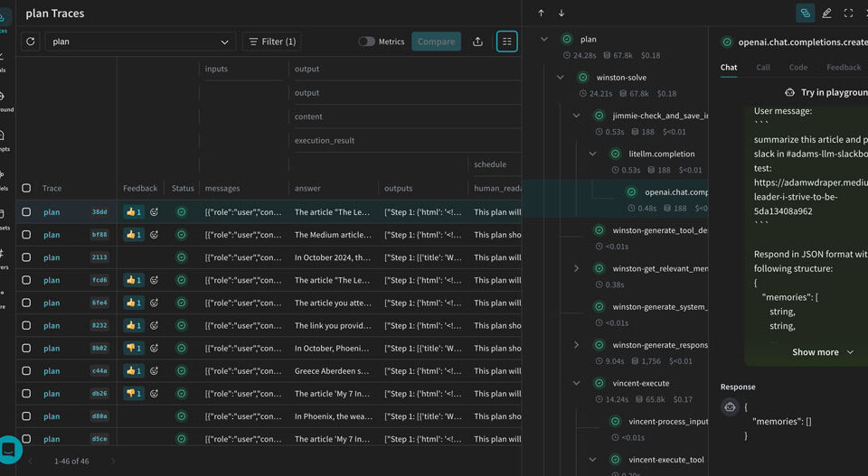Screen dimensions: 868x476
Task: Collapse the winston-solve tree node
Action: click(x=561, y=78)
